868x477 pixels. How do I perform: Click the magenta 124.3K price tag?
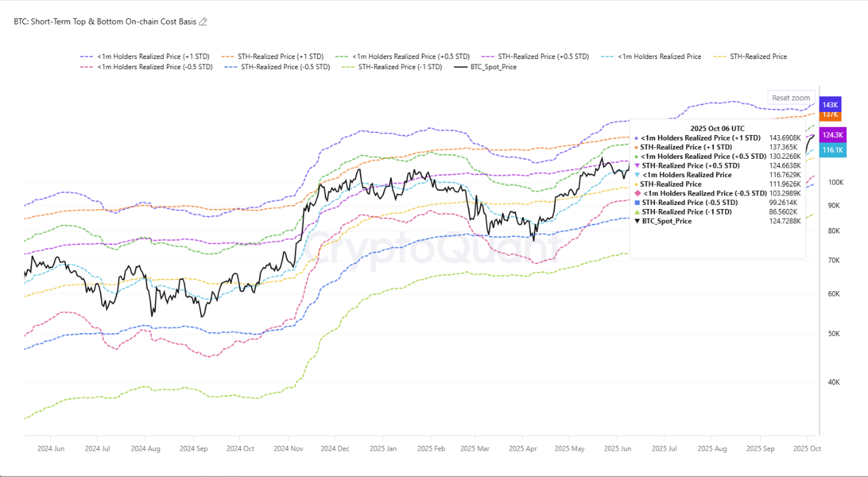pyautogui.click(x=831, y=135)
